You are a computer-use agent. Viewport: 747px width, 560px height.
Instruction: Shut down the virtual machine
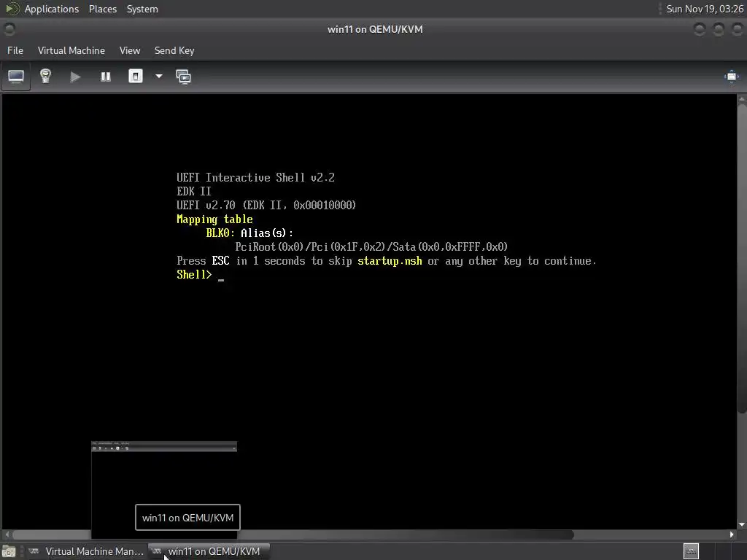pyautogui.click(x=136, y=76)
